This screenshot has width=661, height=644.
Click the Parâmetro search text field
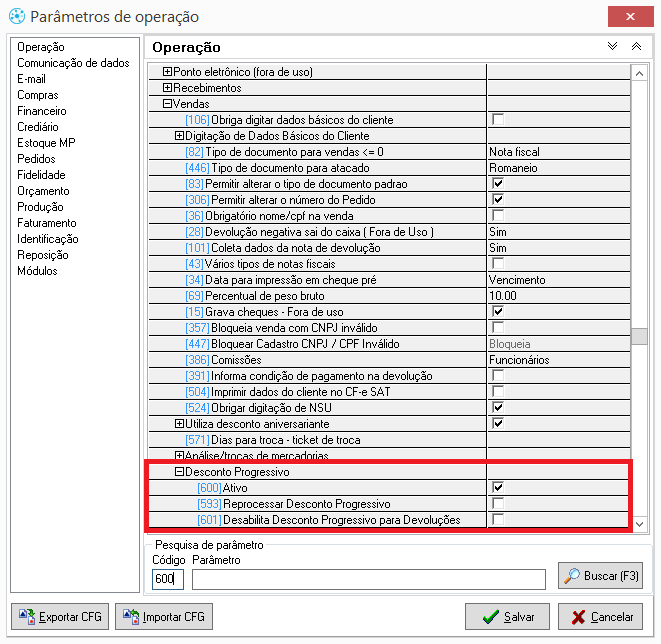tap(368, 579)
